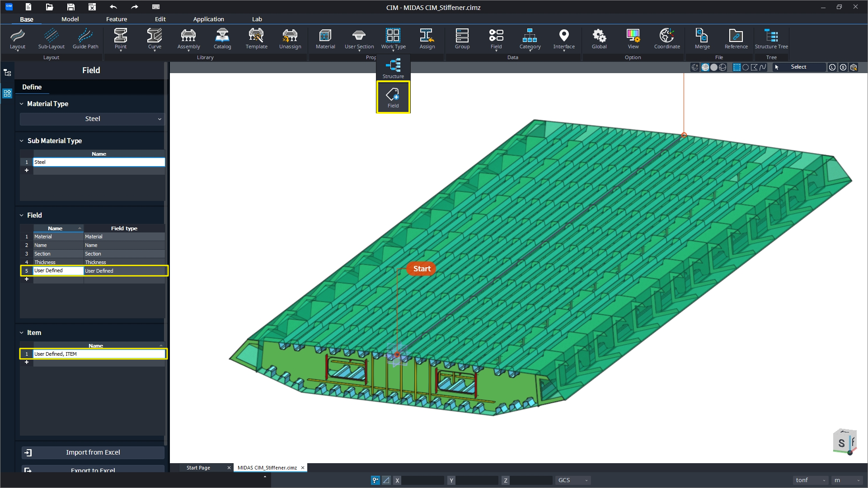
Task: Click the Save icon in title bar
Action: click(x=71, y=7)
